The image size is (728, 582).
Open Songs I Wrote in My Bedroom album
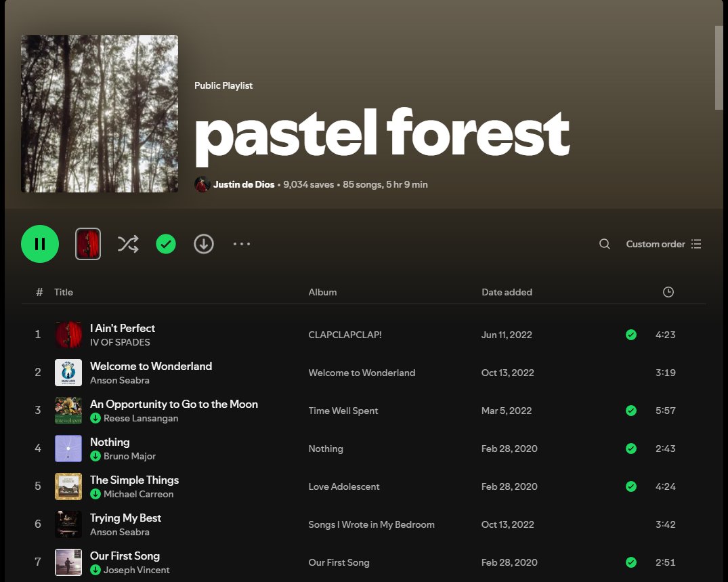tap(371, 524)
